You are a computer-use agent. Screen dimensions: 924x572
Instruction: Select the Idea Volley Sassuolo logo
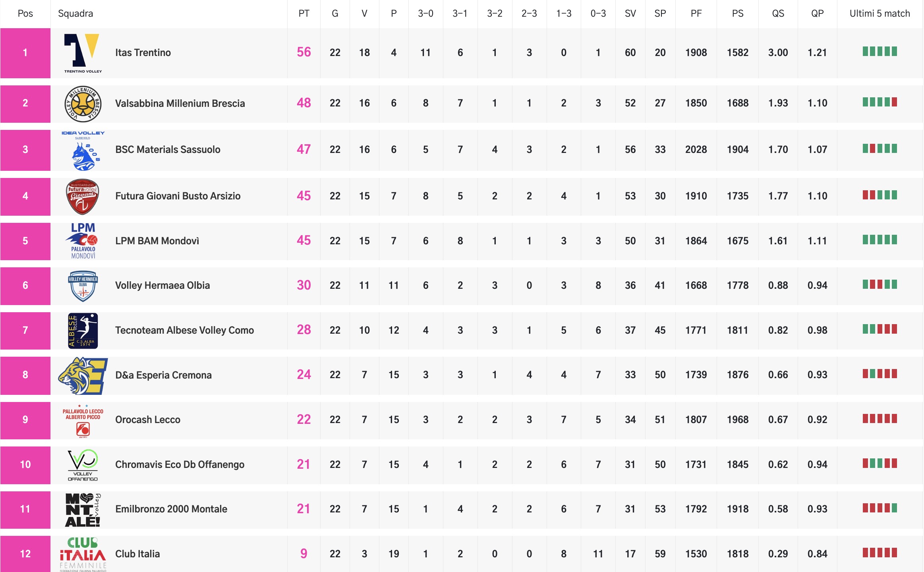(83, 150)
